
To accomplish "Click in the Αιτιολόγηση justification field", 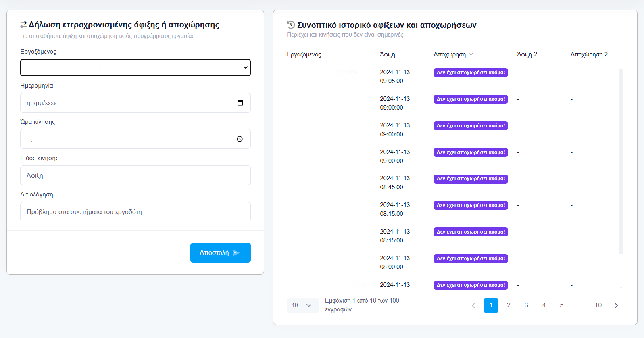I will [x=135, y=212].
